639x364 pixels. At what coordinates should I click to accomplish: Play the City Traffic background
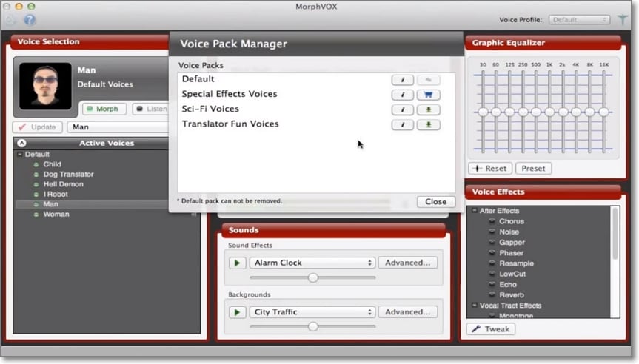click(x=237, y=312)
